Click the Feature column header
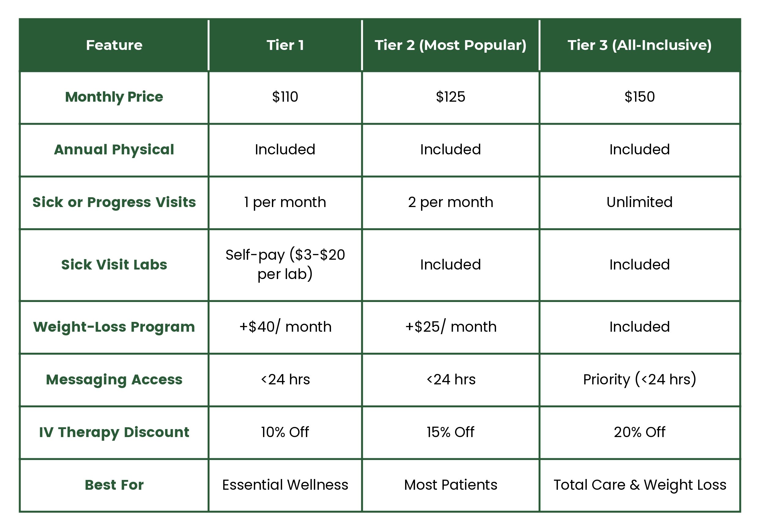Viewport: 760px width, 532px height. 114,45
